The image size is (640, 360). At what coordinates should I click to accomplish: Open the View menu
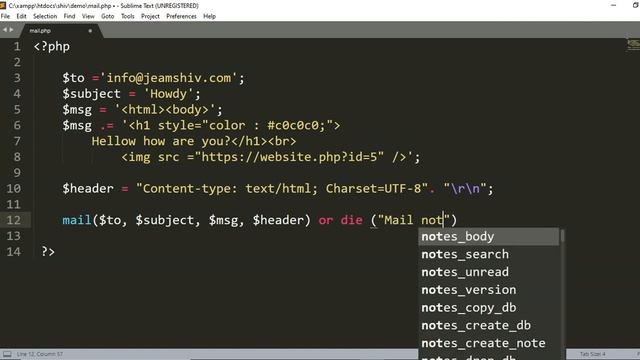pyautogui.click(x=88, y=16)
